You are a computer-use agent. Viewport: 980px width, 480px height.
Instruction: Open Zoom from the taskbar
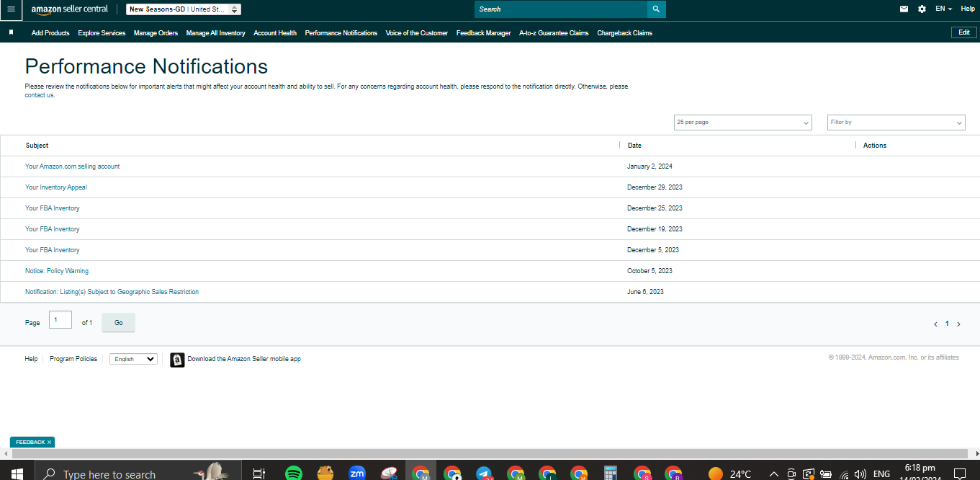tap(357, 474)
